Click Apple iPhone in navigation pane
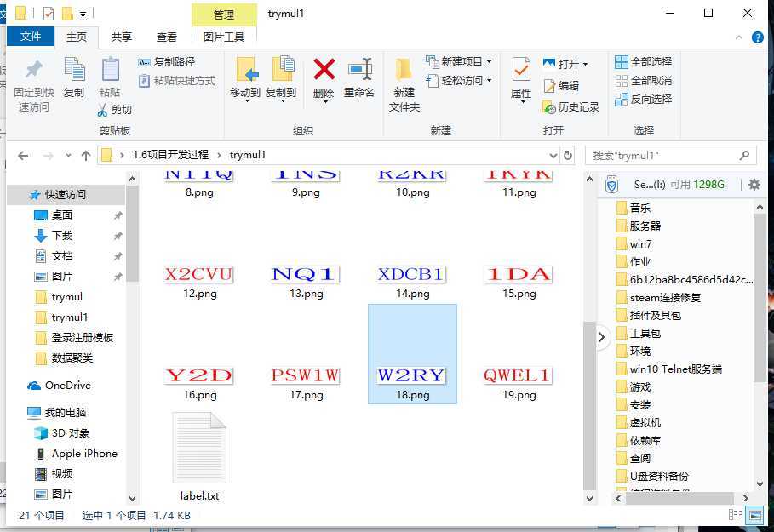 tap(84, 454)
